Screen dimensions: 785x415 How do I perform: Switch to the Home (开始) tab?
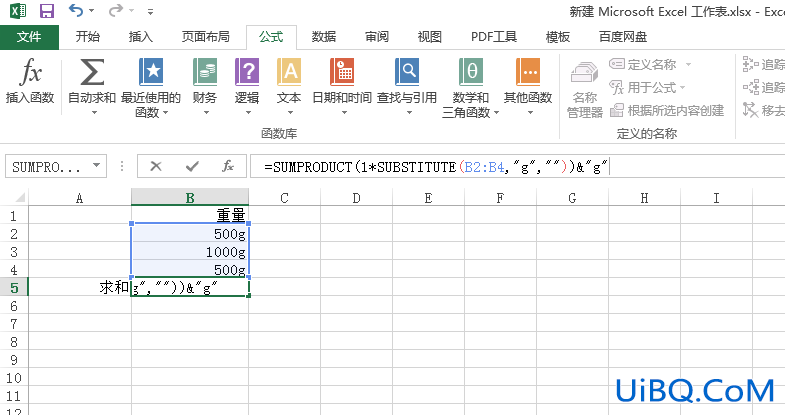coord(88,37)
